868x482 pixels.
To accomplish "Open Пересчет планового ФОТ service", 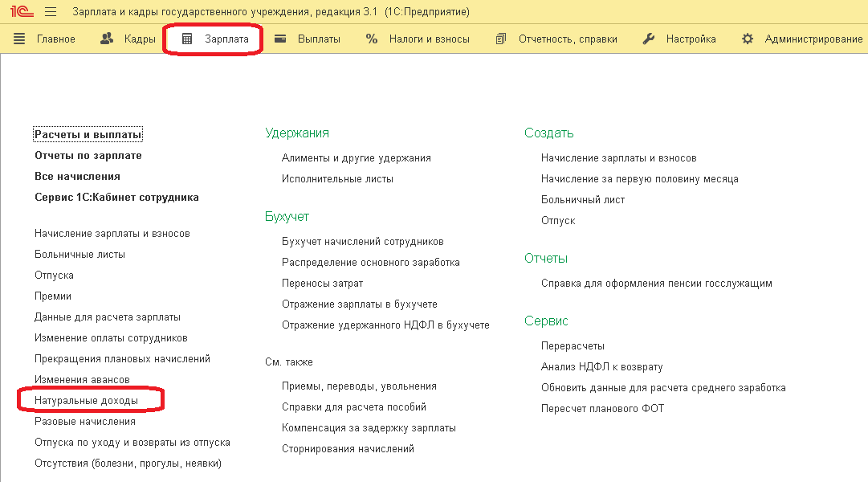I will point(602,409).
